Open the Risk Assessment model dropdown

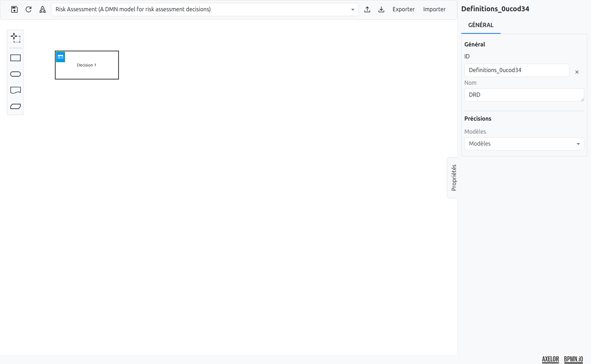[353, 9]
